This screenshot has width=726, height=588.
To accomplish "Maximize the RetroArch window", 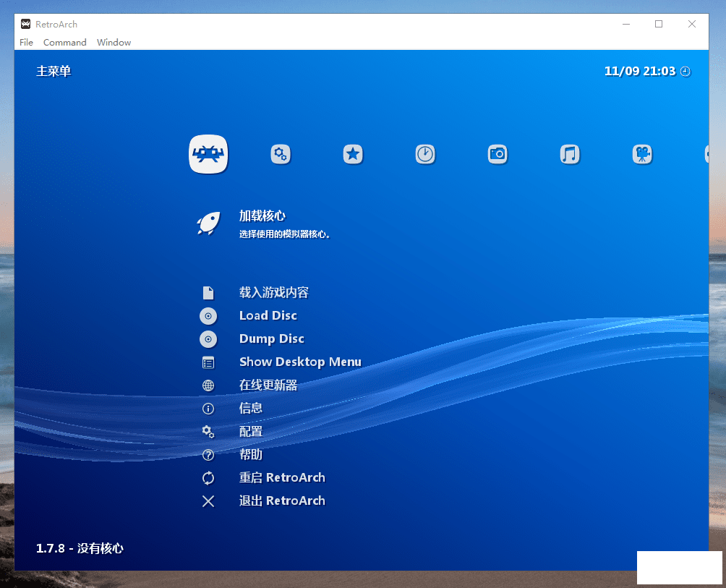I will (x=659, y=24).
